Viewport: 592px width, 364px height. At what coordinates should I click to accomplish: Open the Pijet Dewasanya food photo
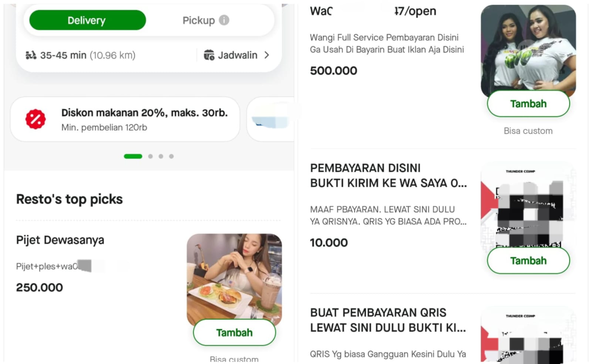coord(234,277)
